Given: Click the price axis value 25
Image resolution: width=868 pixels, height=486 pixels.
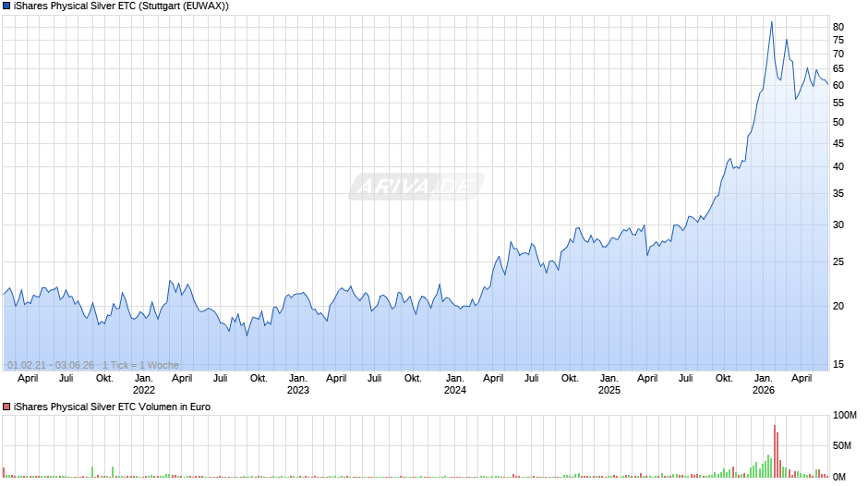Looking at the screenshot, I should (838, 261).
